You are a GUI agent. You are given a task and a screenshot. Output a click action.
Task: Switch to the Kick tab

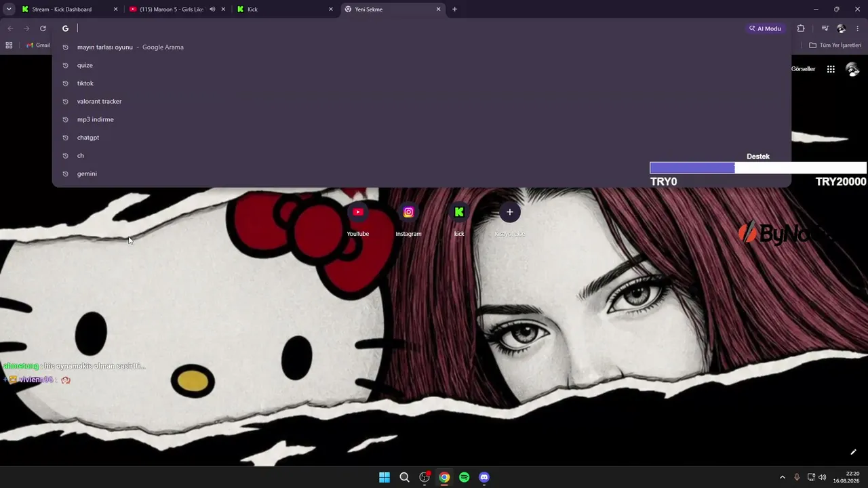284,9
